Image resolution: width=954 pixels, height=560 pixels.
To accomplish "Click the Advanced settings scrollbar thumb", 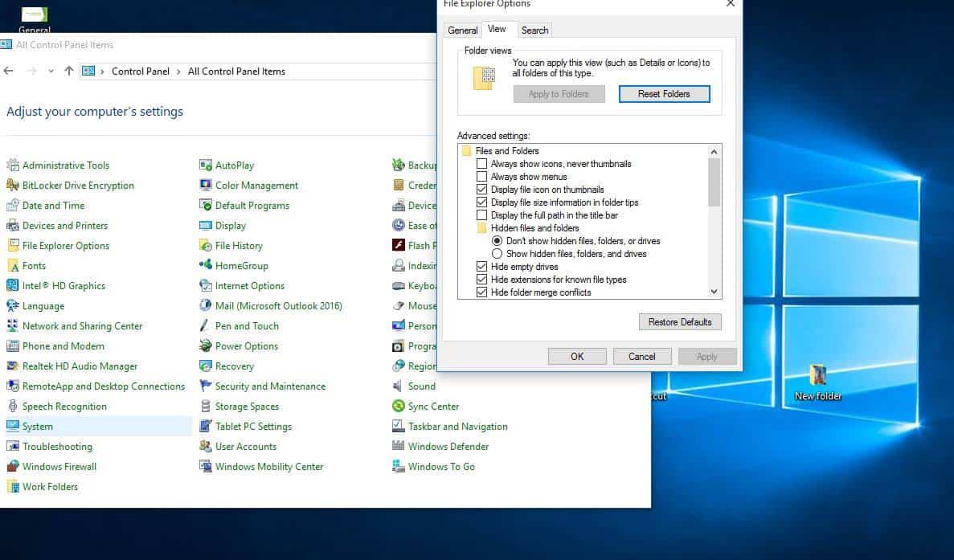I will 714,182.
